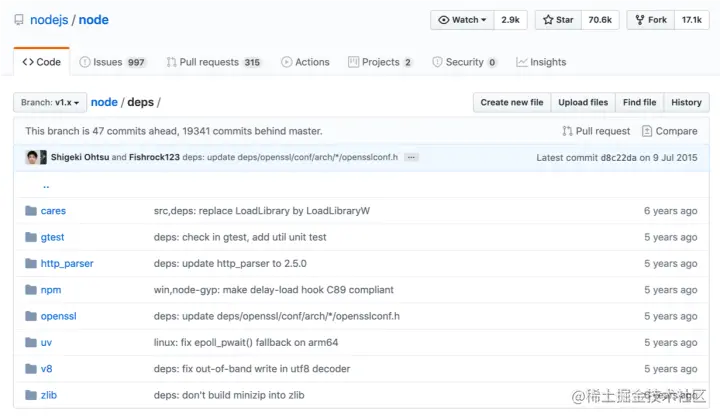Click the Pull request link
The height and width of the screenshot is (418, 720).
tap(596, 131)
